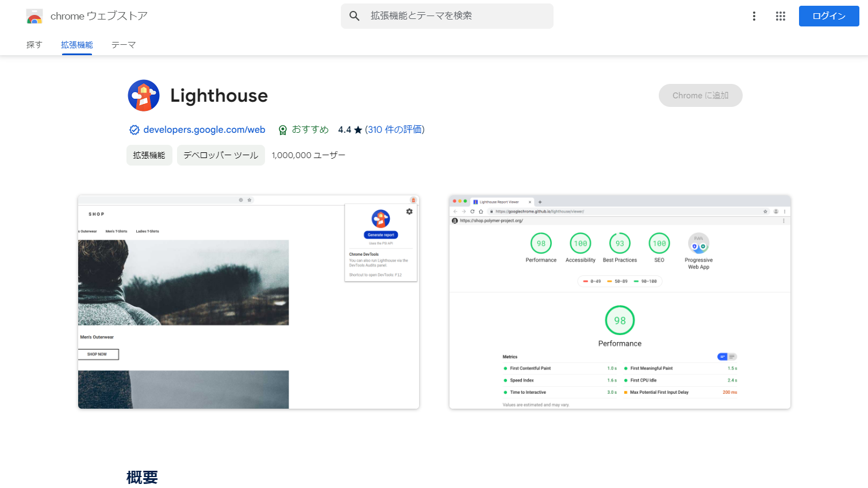Open the テーマ tab
868x488 pixels.
(124, 45)
